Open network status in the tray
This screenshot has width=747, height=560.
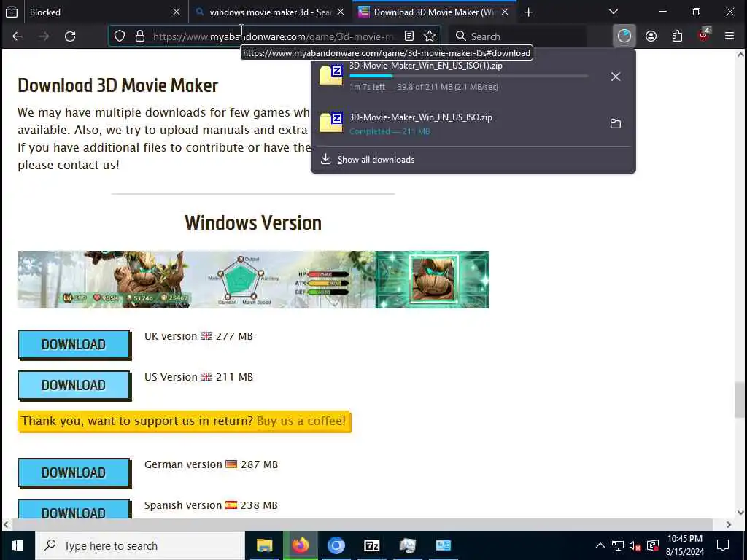(x=618, y=545)
